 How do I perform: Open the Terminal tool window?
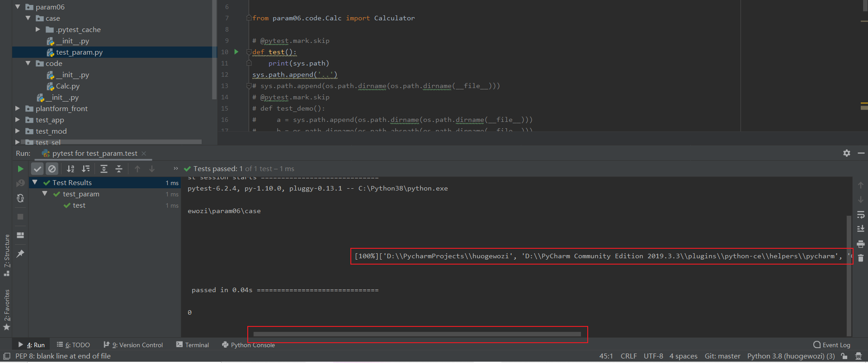coord(193,345)
